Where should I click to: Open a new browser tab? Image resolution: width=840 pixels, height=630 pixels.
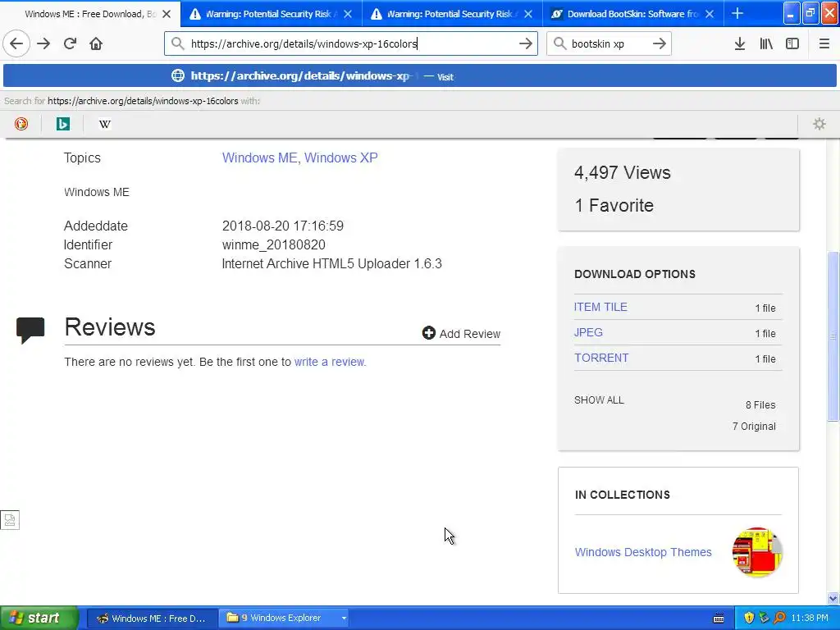click(x=737, y=13)
